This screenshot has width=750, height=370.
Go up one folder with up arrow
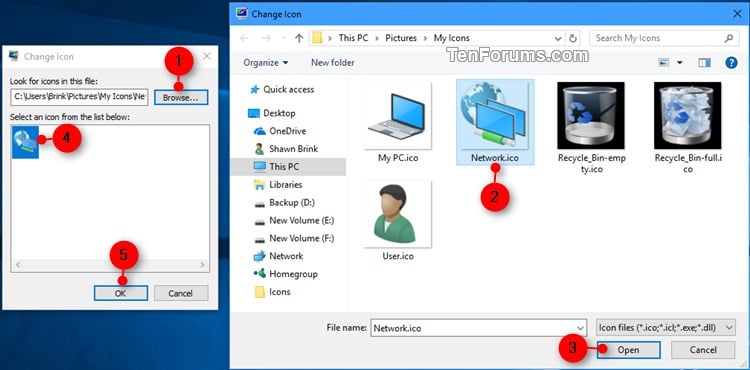click(299, 38)
